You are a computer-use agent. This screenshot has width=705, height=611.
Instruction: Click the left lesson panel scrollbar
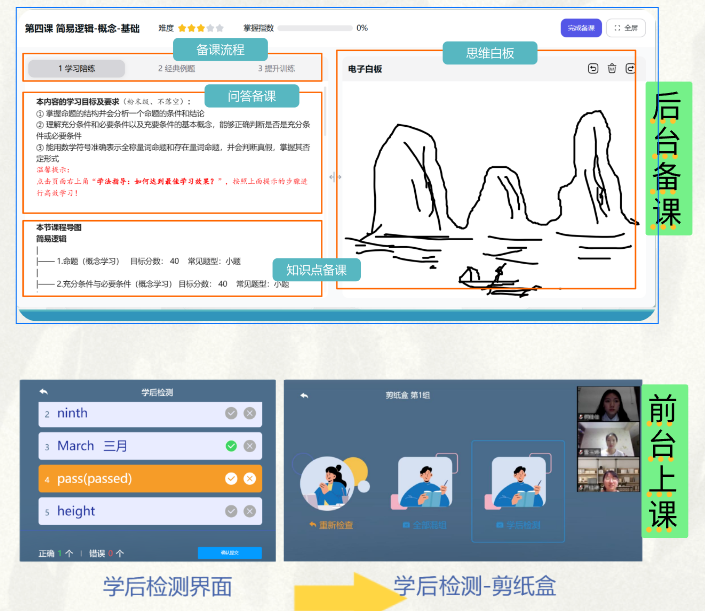pos(325,112)
